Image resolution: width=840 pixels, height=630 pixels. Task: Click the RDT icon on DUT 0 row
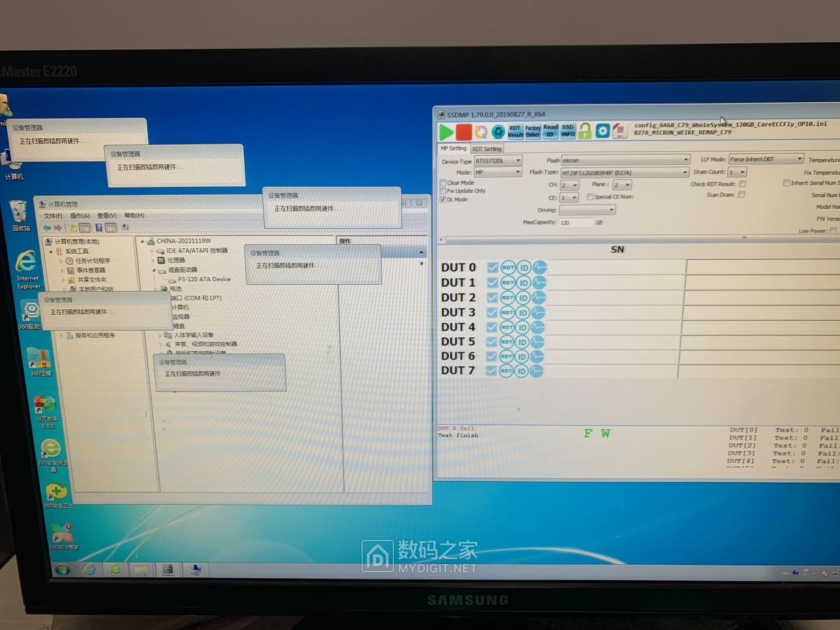(508, 267)
